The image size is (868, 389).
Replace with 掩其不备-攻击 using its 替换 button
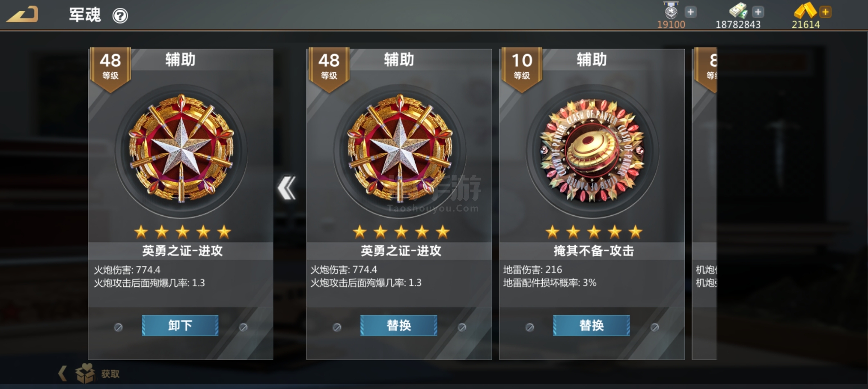(591, 326)
